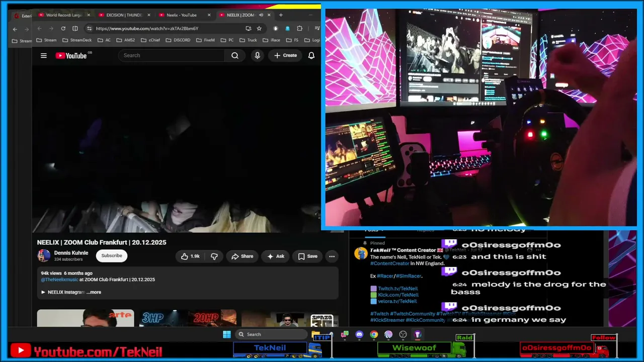
Task: Open Discord from the taskbar
Action: click(359, 334)
